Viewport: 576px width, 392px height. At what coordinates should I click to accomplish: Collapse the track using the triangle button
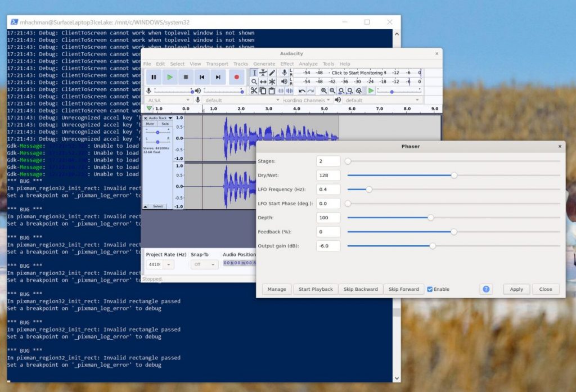(146, 206)
